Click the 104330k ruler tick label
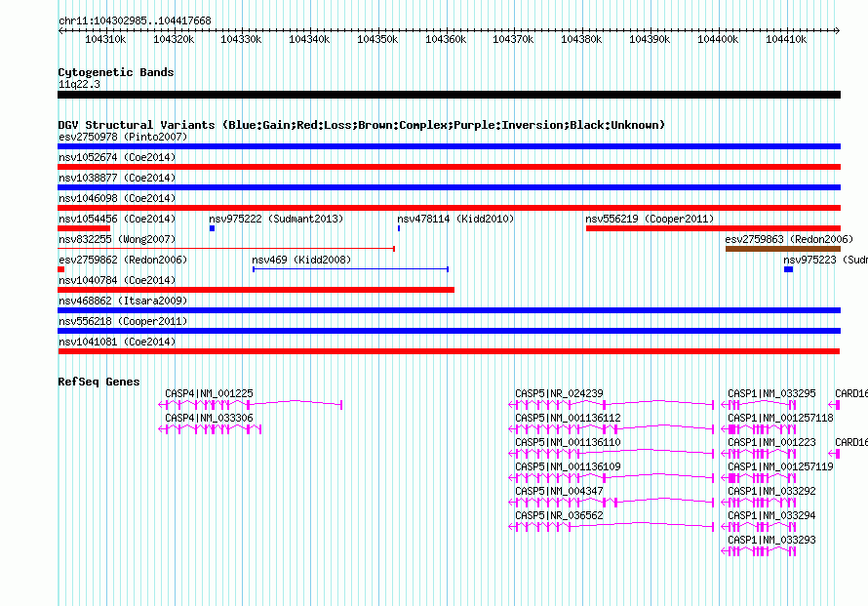868x606 pixels. click(241, 39)
